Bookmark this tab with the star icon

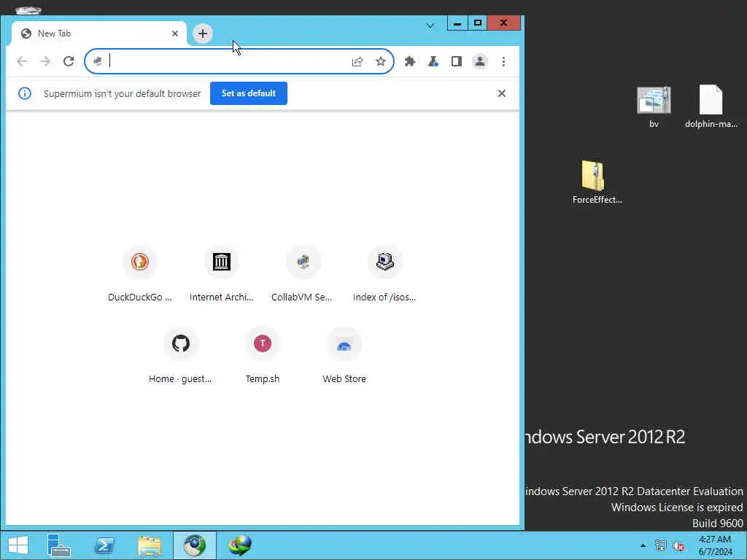pyautogui.click(x=380, y=61)
